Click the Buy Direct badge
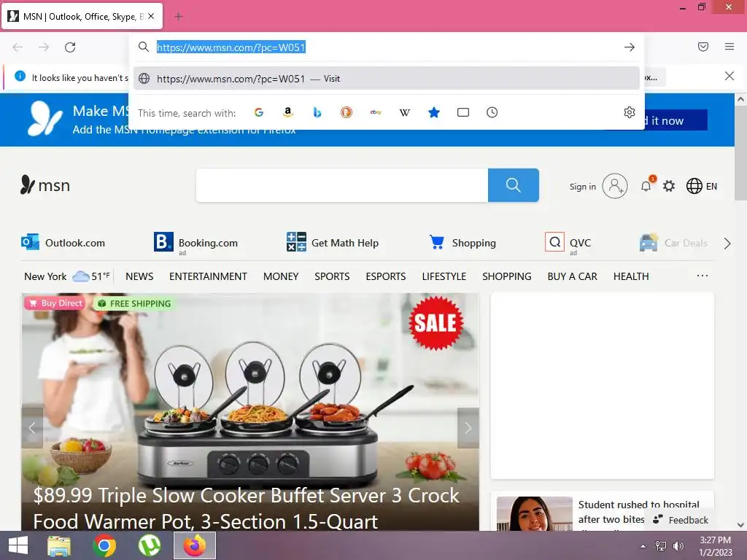 tap(55, 303)
